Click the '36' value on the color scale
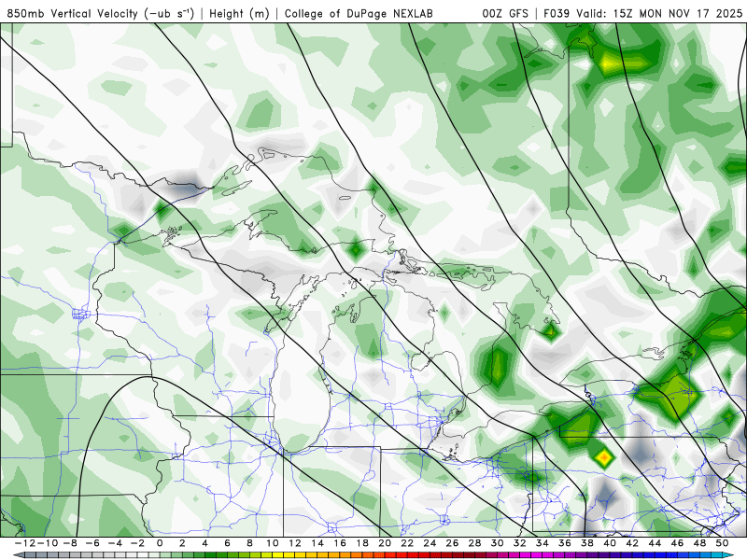747x560 pixels. point(565,543)
